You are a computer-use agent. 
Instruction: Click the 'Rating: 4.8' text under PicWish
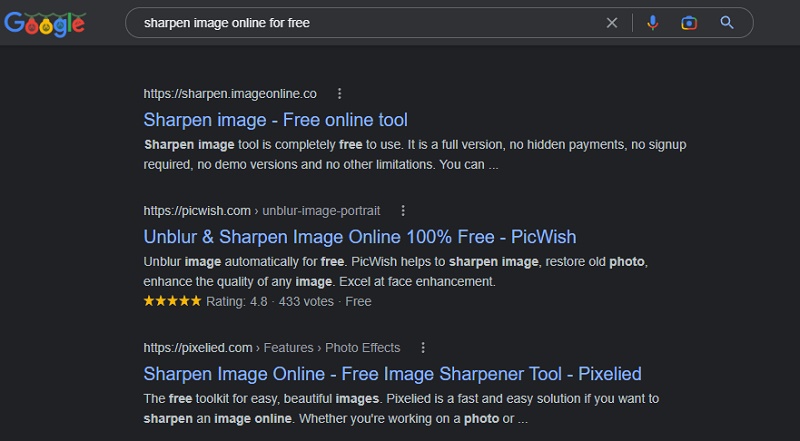point(237,302)
